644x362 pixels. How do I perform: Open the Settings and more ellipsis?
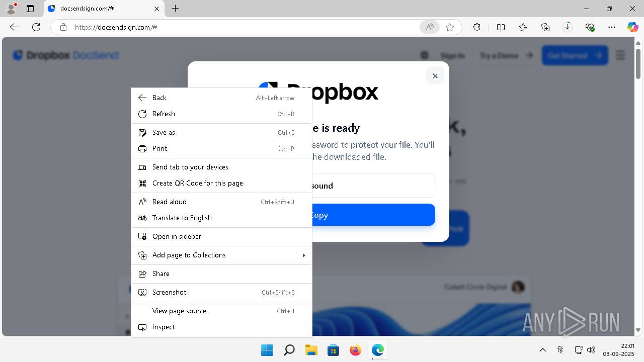pos(612,27)
